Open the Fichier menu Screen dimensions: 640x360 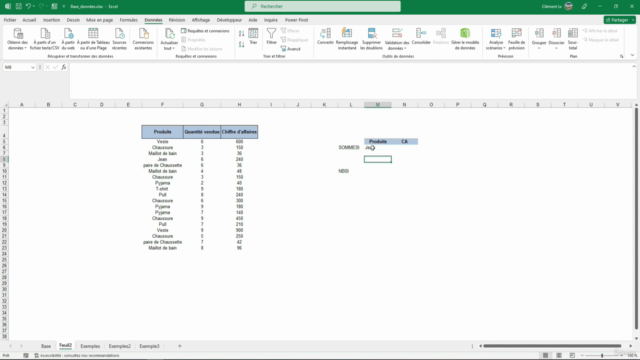(x=10, y=20)
